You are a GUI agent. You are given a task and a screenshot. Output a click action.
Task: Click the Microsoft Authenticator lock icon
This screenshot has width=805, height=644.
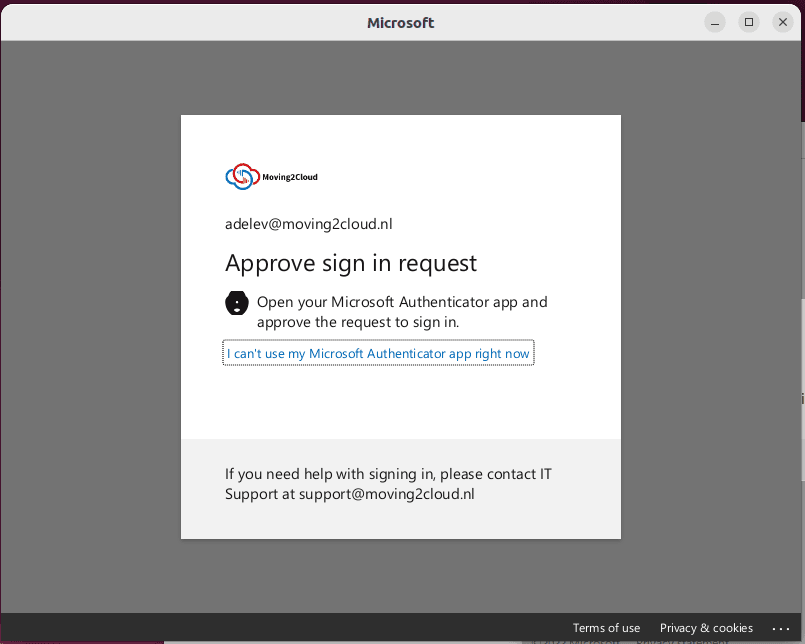pyautogui.click(x=236, y=303)
